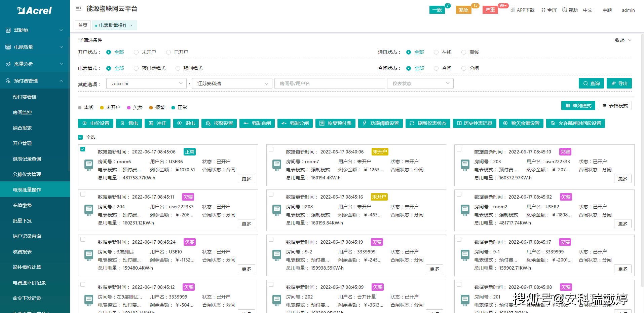
Task: Switch to the 首页 tab
Action: coord(83,25)
